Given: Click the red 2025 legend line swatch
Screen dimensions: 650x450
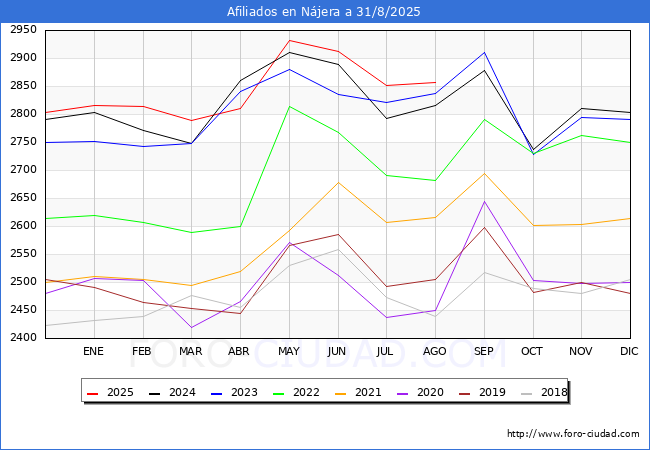Looking at the screenshot, I should tap(95, 393).
